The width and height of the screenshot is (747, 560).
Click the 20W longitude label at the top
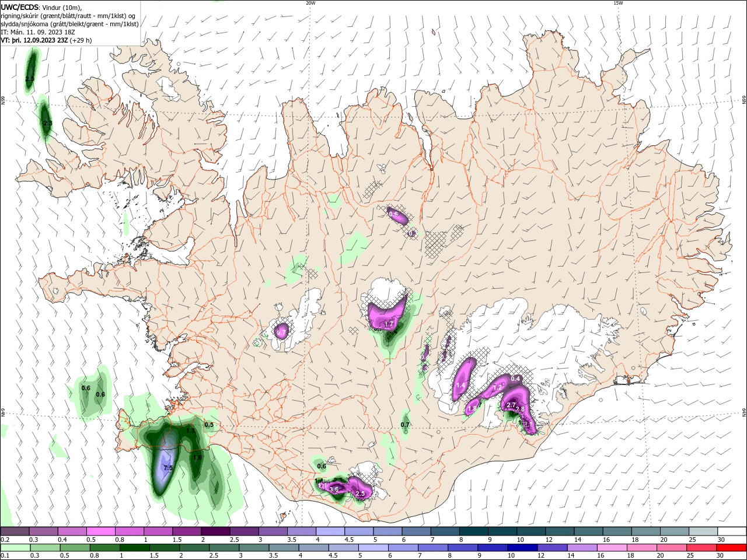pyautogui.click(x=310, y=3)
